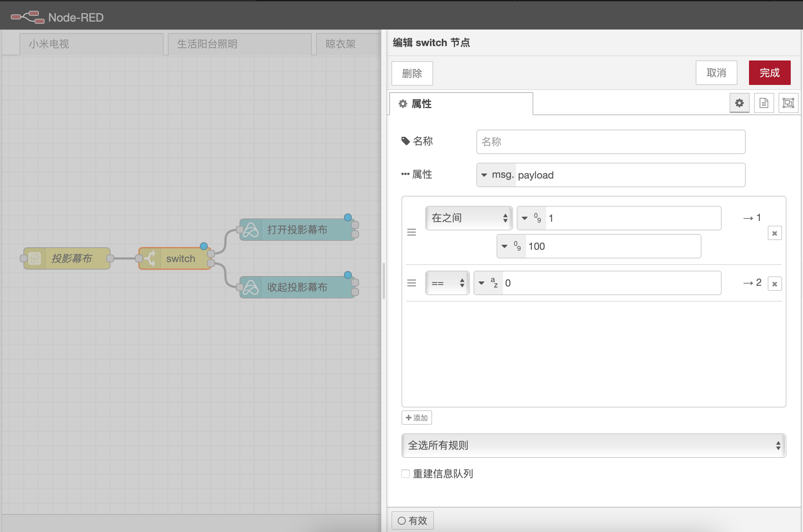The height and width of the screenshot is (532, 803).
Task: Click the 编辑 switch 节点 panel title
Action: point(431,42)
